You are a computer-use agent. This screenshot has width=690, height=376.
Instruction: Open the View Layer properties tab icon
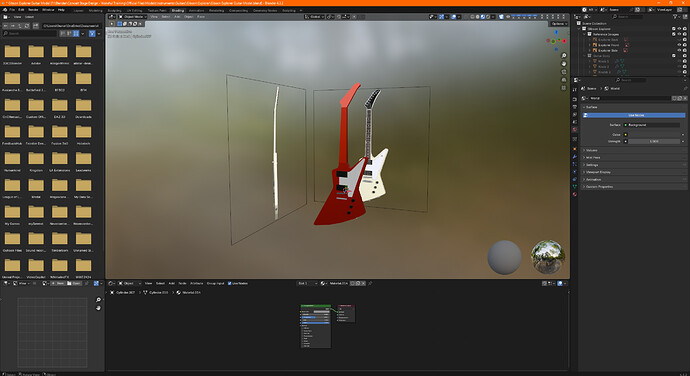click(x=575, y=114)
